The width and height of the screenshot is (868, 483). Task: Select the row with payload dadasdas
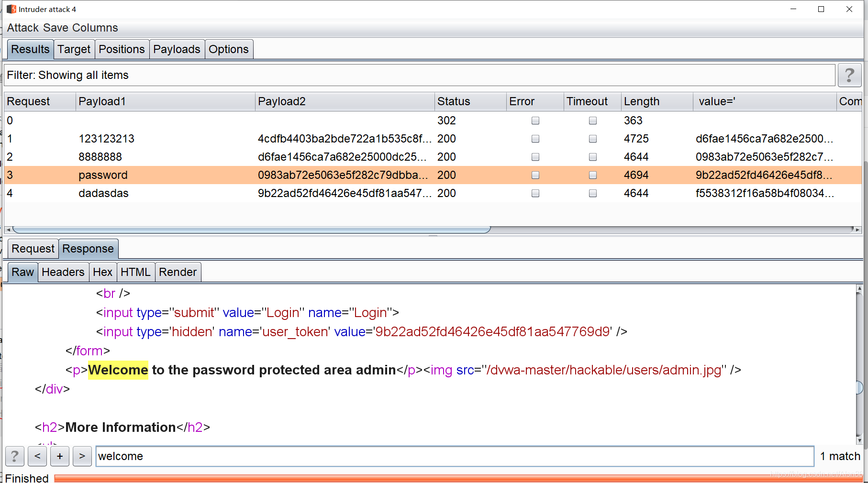point(433,193)
